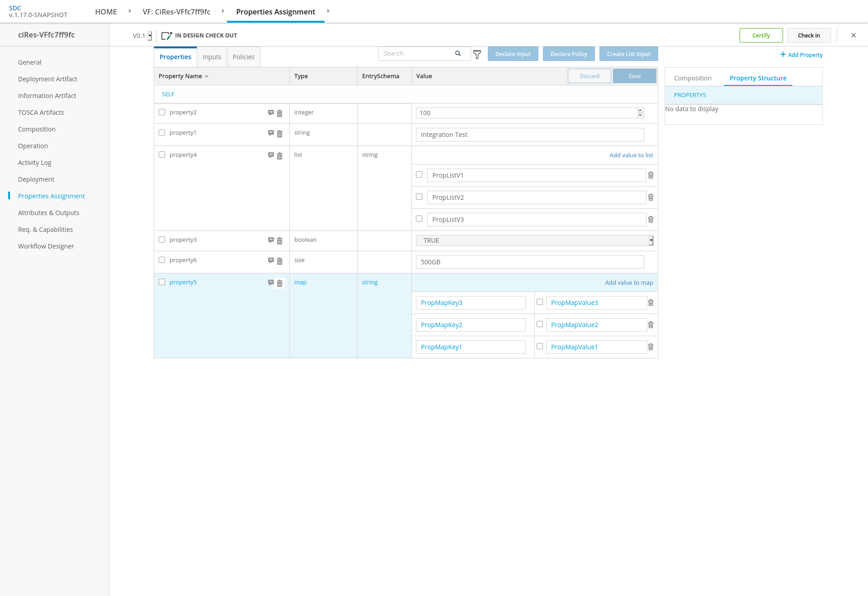Open comment icon for property4

pyautogui.click(x=271, y=155)
